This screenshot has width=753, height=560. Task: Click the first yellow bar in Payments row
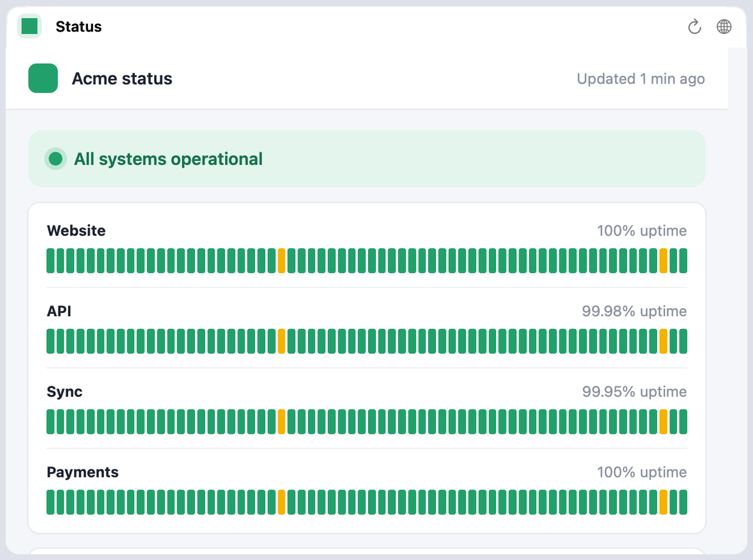(x=281, y=502)
